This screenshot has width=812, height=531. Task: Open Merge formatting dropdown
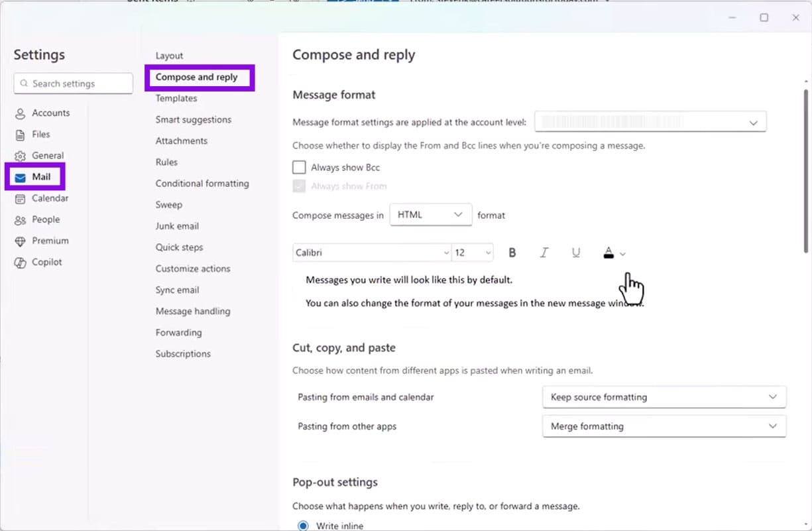(664, 426)
